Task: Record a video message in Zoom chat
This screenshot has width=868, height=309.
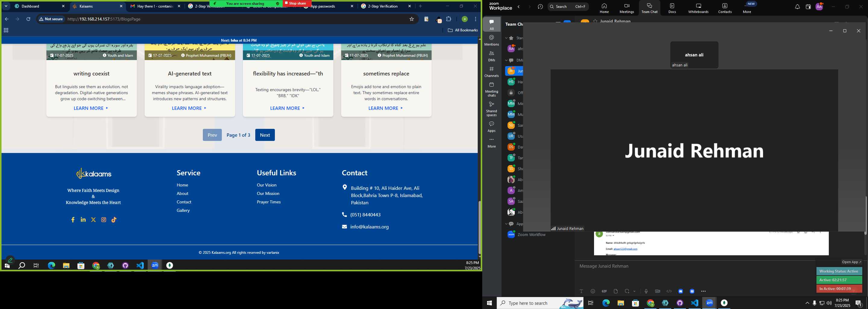Action: click(657, 291)
